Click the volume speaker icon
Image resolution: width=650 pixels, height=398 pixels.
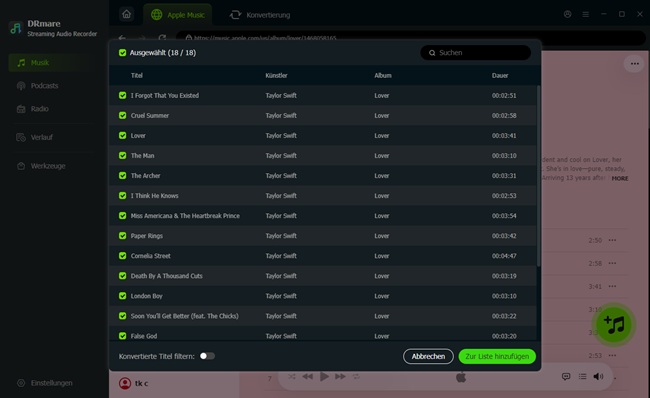pyautogui.click(x=598, y=376)
